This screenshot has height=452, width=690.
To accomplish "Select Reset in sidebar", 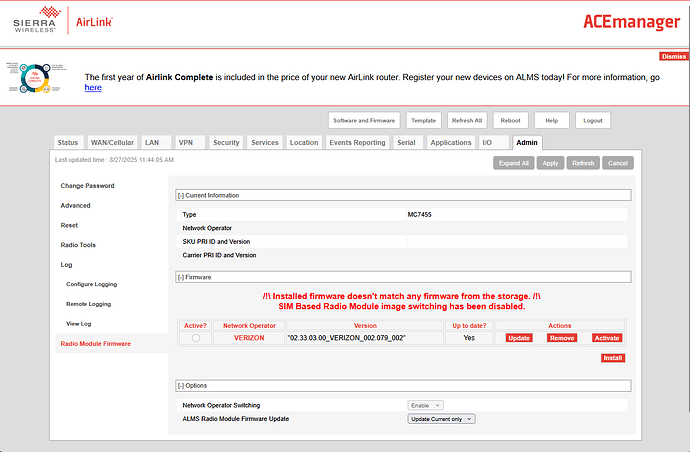I will tap(69, 225).
